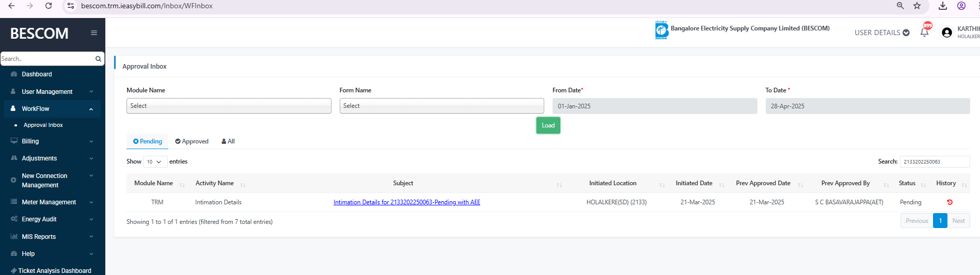Open Approval Inbox sidebar item
The width and height of the screenshot is (980, 275).
click(x=43, y=125)
